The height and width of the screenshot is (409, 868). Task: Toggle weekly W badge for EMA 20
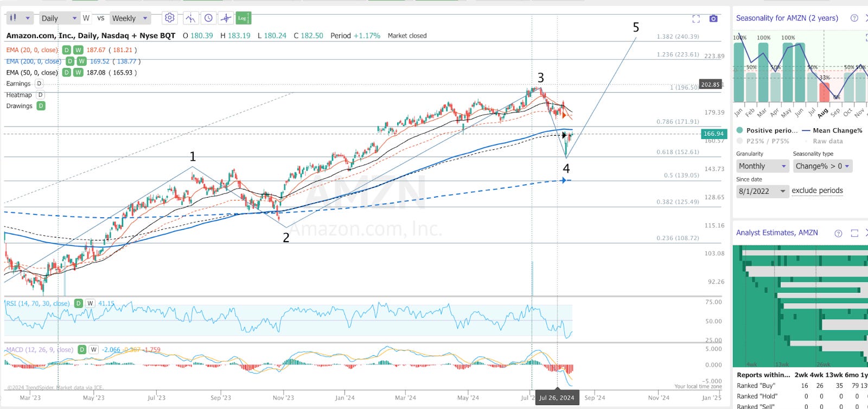point(78,50)
